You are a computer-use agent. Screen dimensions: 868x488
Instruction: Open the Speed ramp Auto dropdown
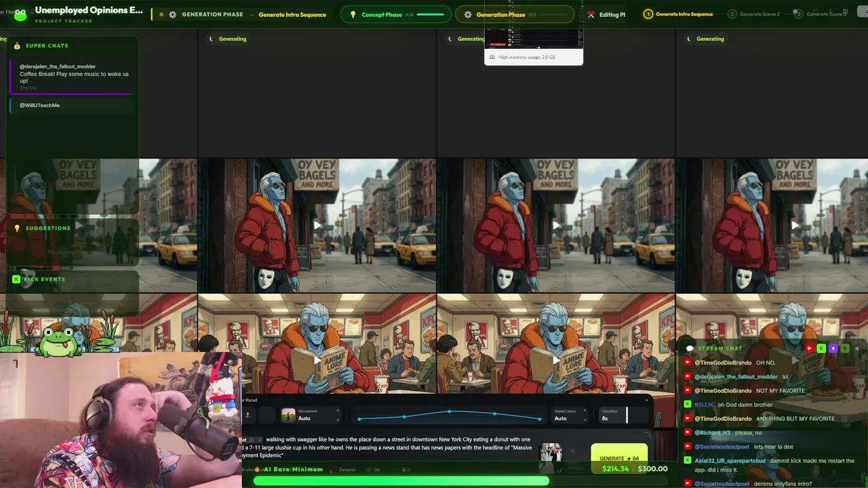click(570, 415)
